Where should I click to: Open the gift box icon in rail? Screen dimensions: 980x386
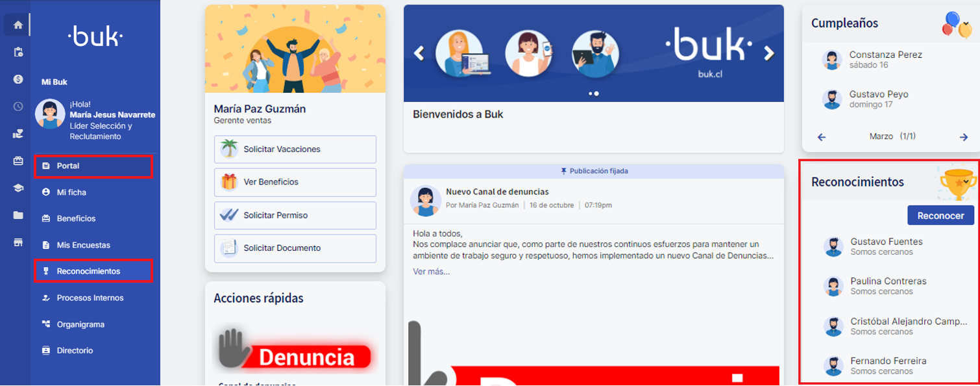pos(18,161)
